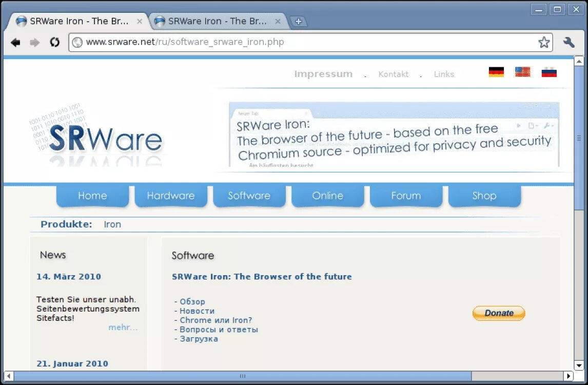Image resolution: width=588 pixels, height=385 pixels.
Task: Open the 21. Januar 2010 news entry
Action: [x=72, y=363]
